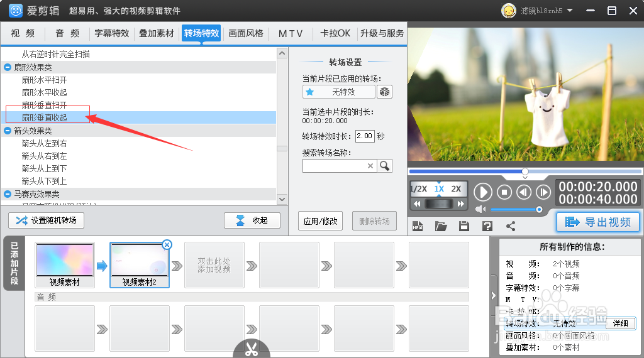Select 箭头从左到右 transition
The width and height of the screenshot is (644, 358).
coord(45,144)
